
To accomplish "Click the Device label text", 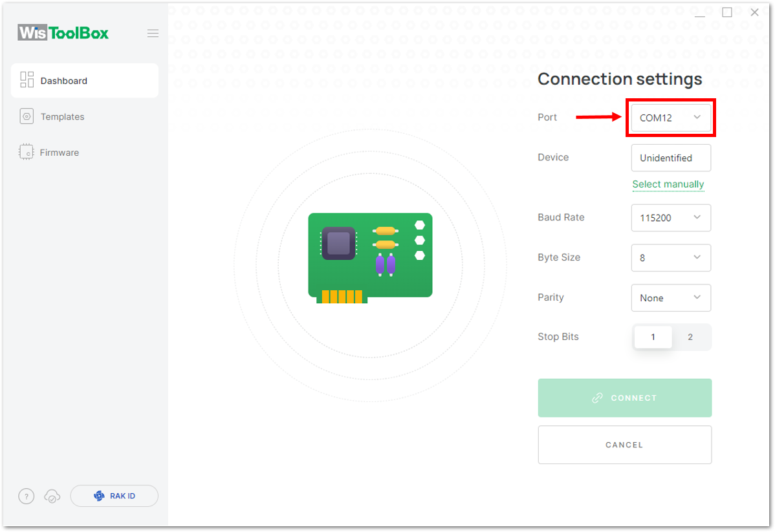I will click(x=553, y=157).
